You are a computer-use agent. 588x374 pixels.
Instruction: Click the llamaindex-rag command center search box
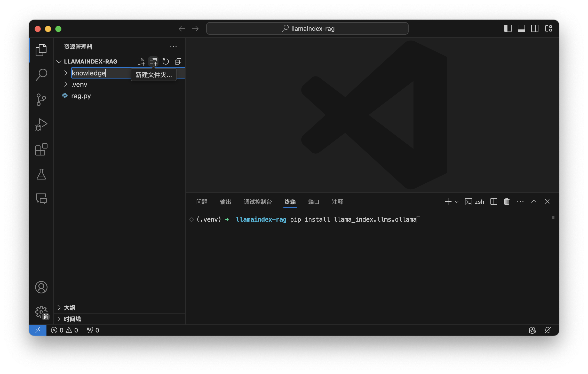click(x=307, y=28)
